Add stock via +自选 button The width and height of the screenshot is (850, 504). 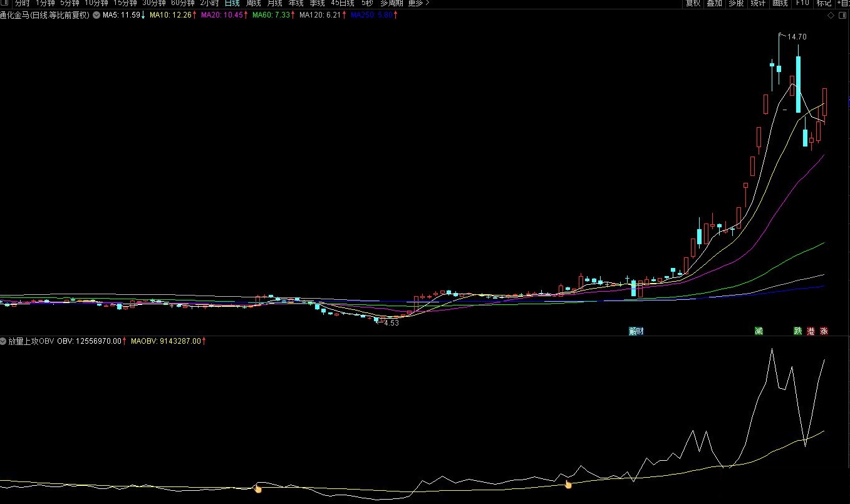(x=842, y=3)
